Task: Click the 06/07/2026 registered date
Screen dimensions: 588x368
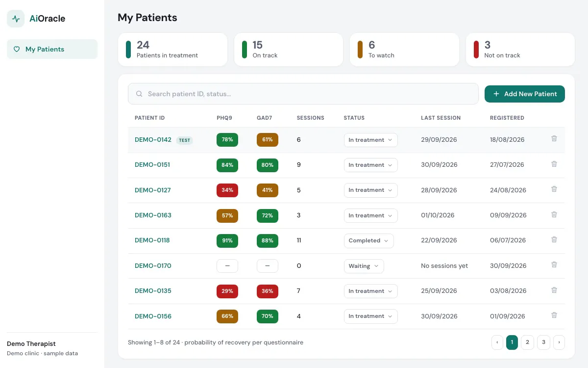Action: (x=508, y=240)
